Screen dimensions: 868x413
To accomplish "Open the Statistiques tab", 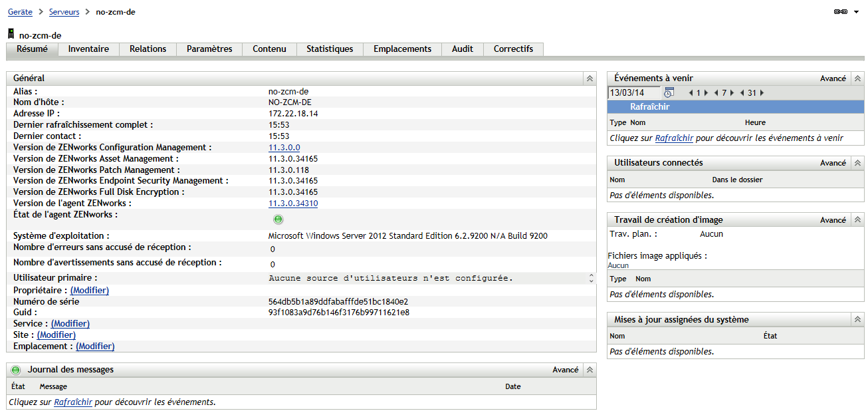I will tap(330, 49).
